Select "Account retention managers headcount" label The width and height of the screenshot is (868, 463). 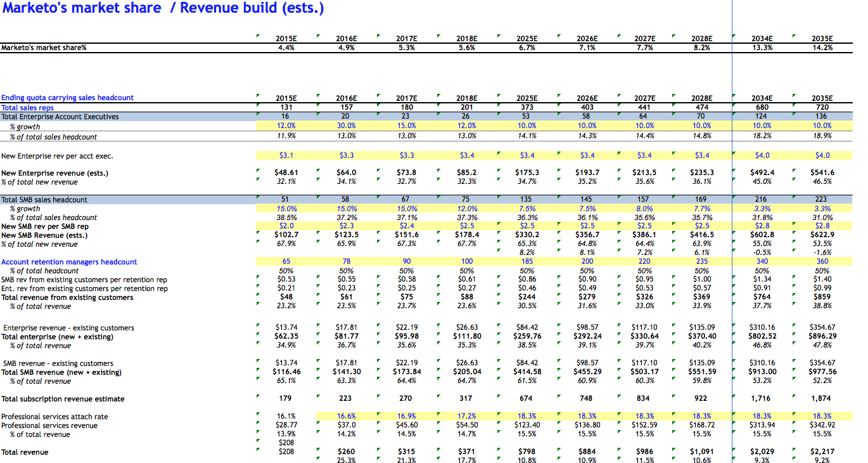click(x=69, y=262)
